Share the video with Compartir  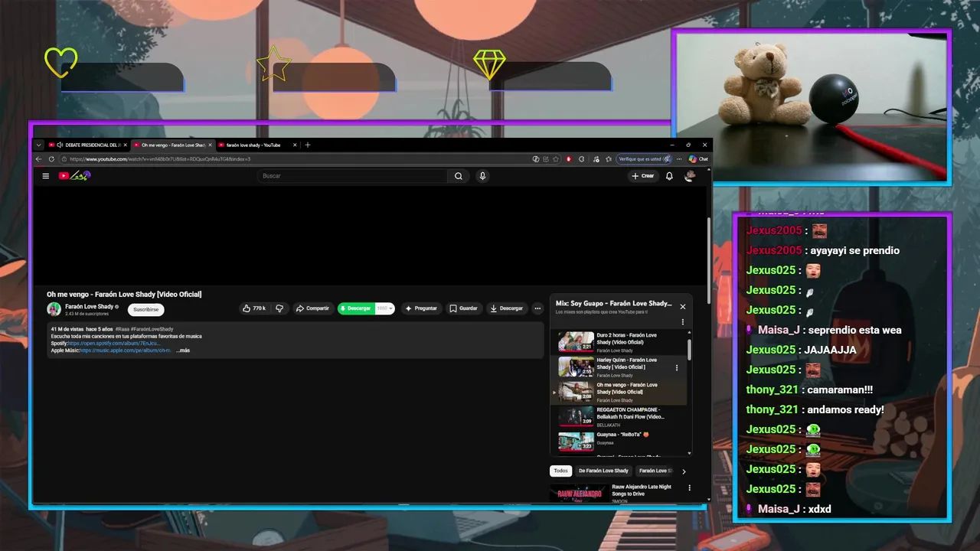[312, 308]
